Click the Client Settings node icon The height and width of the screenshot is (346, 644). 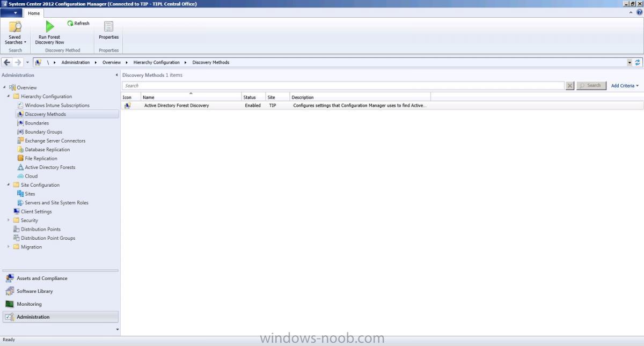[16, 211]
